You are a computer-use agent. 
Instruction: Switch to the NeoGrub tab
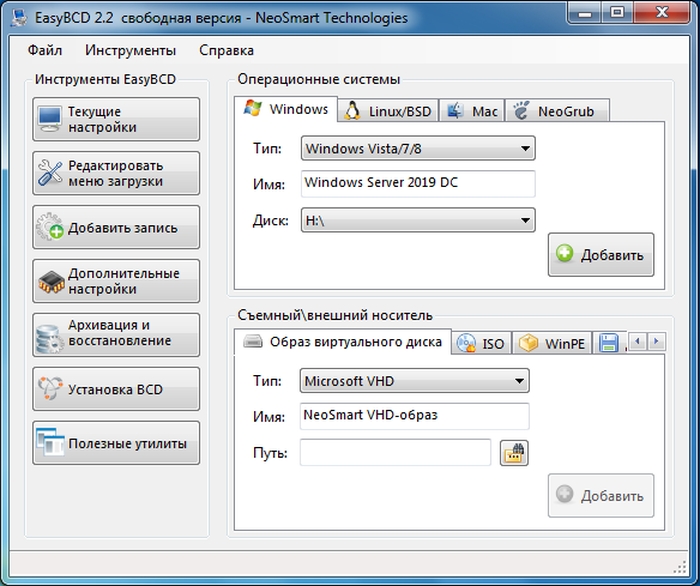click(555, 111)
